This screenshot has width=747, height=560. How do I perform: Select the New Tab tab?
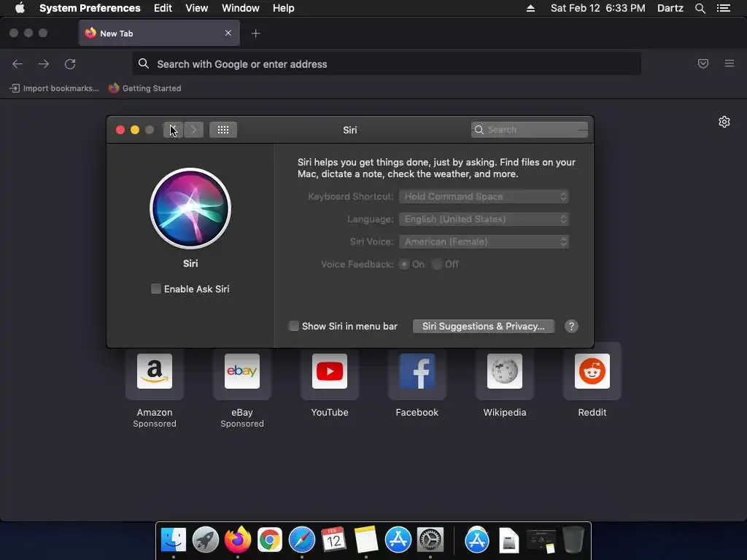159,34
